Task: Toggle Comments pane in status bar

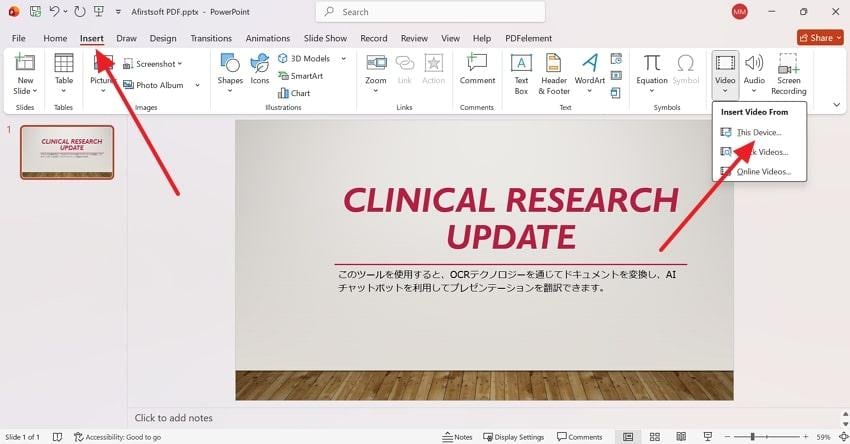Action: pyautogui.click(x=579, y=437)
